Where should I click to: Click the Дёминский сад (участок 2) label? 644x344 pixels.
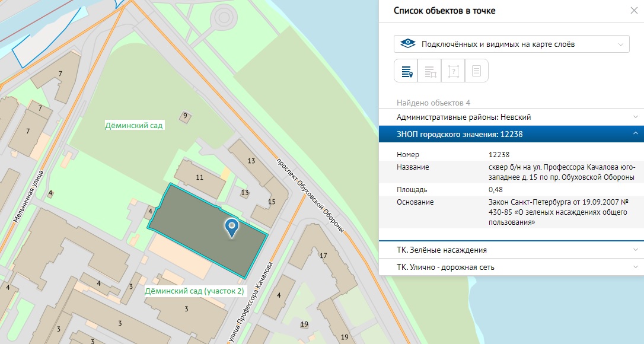[x=194, y=291]
